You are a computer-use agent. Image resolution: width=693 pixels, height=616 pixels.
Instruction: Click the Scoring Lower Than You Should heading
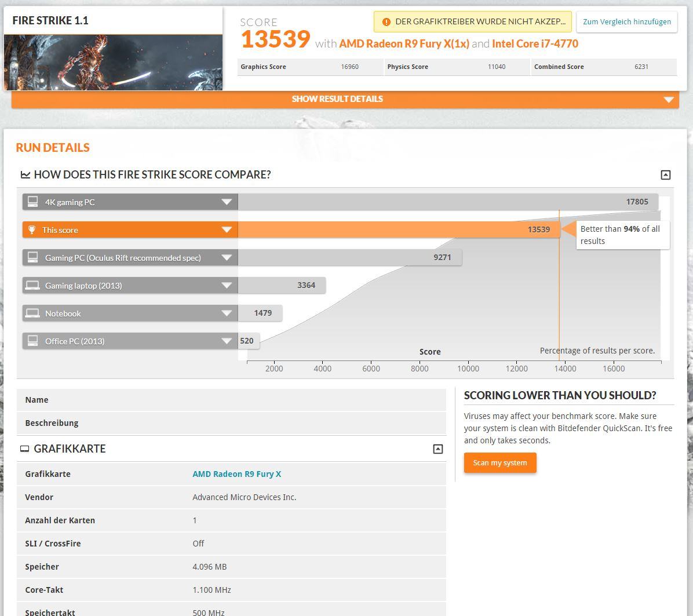560,395
